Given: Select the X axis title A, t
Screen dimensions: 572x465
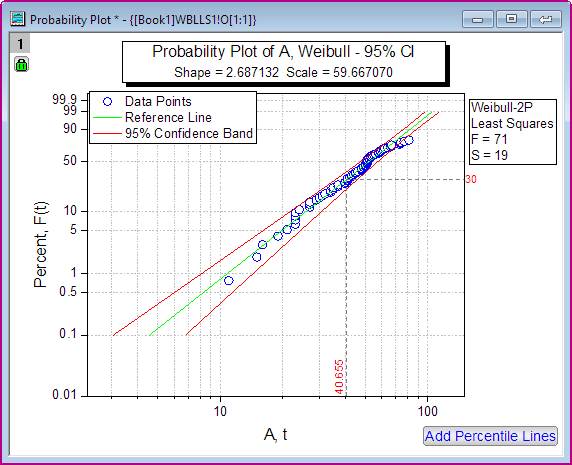Looking at the screenshot, I should (x=275, y=434).
